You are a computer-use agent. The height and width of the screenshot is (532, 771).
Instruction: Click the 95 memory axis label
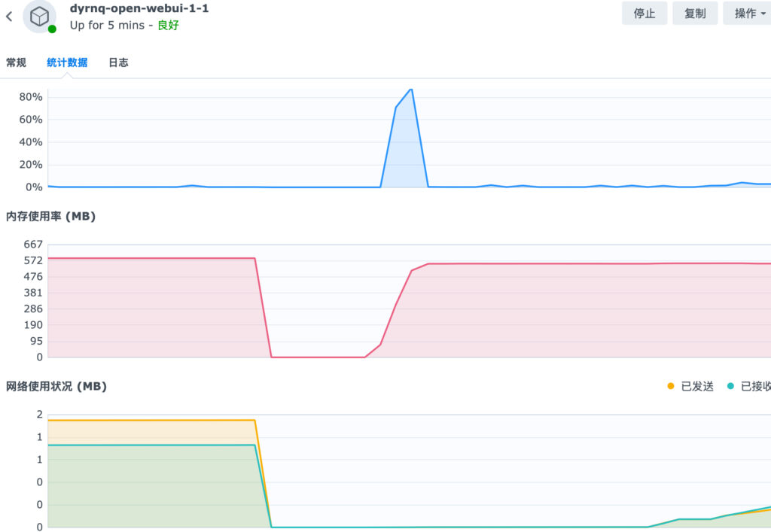coord(36,341)
